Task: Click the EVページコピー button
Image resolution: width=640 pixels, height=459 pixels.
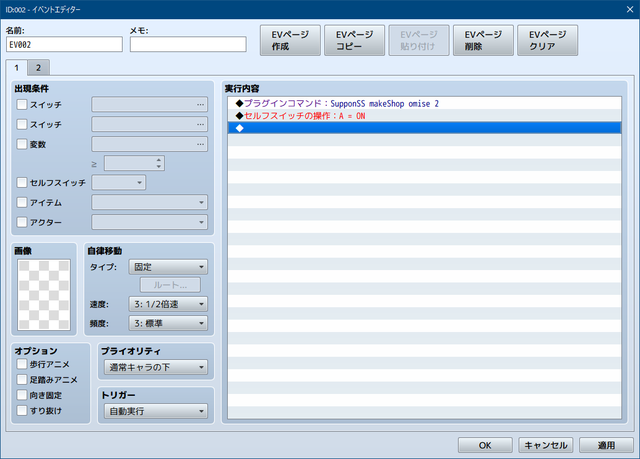Action: [354, 40]
